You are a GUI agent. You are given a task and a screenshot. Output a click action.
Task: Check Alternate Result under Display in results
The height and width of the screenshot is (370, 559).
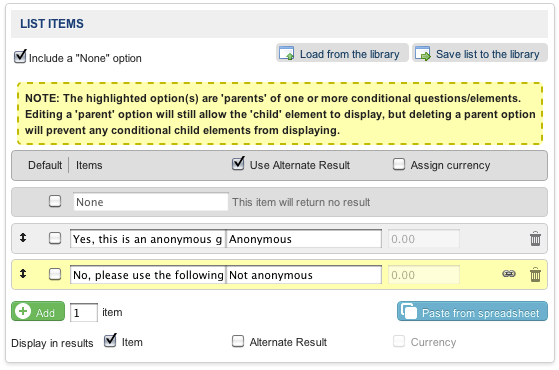point(238,341)
